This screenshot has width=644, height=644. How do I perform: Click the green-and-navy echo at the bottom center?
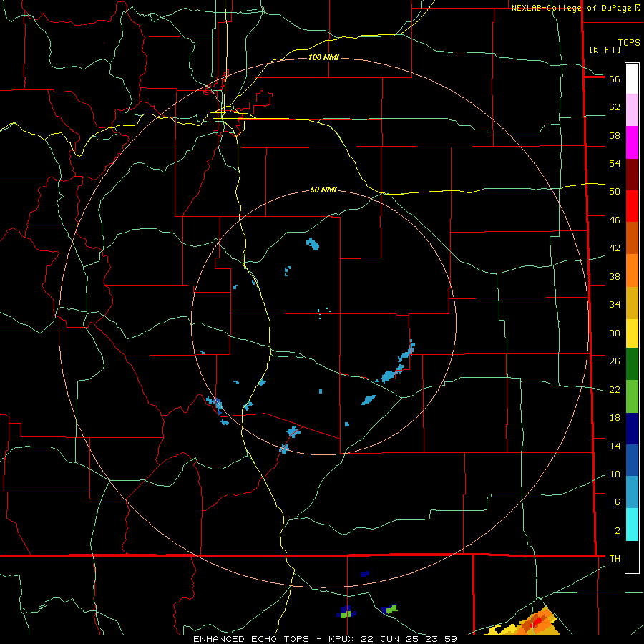tap(345, 612)
